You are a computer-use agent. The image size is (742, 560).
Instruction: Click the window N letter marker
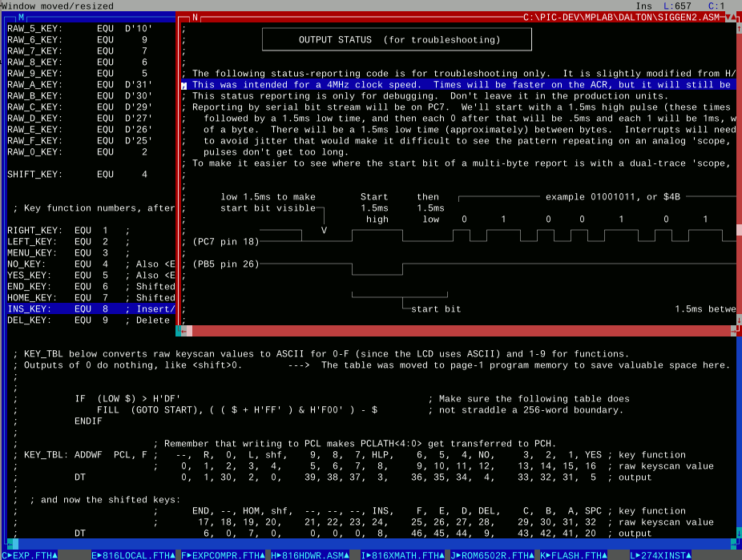point(195,16)
